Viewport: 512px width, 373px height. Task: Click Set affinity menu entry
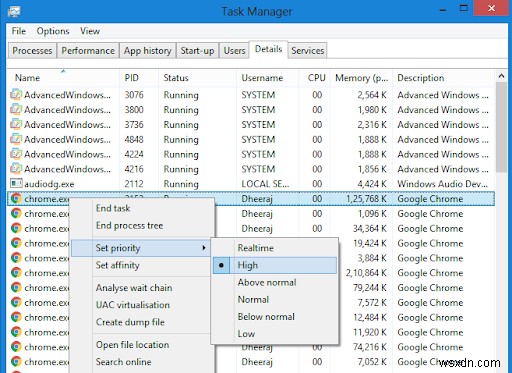(141, 265)
